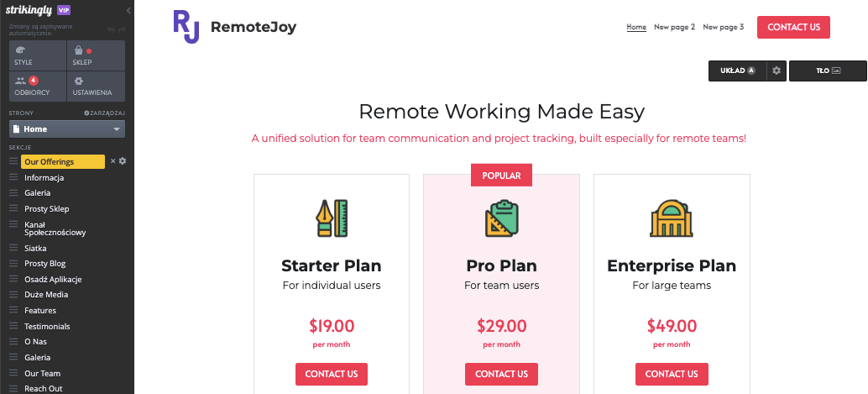Collapse the Strikingly sidebar with arrow
The image size is (868, 394).
pos(128,11)
